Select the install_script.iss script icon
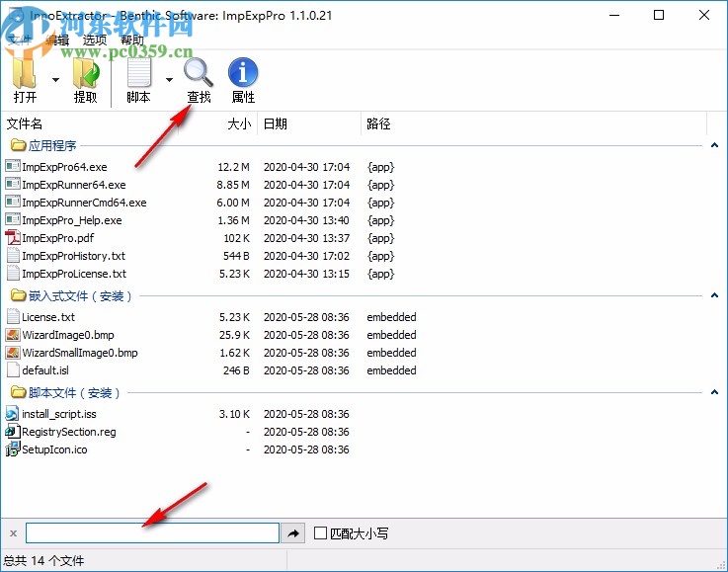The width and height of the screenshot is (728, 572). coord(13,413)
